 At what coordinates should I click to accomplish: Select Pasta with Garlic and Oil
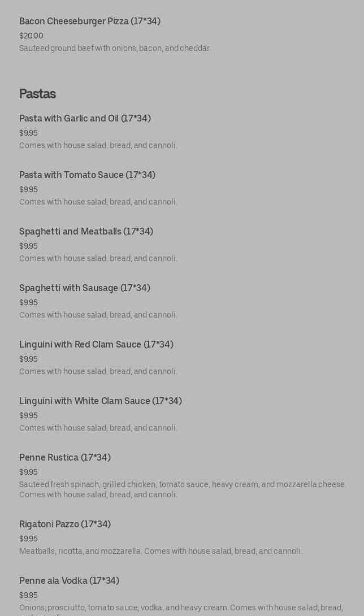[85, 119]
